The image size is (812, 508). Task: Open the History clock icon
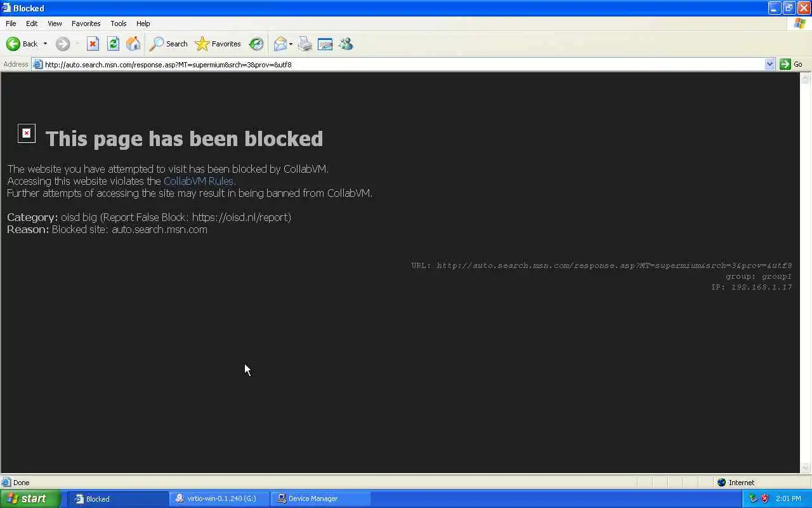point(256,44)
